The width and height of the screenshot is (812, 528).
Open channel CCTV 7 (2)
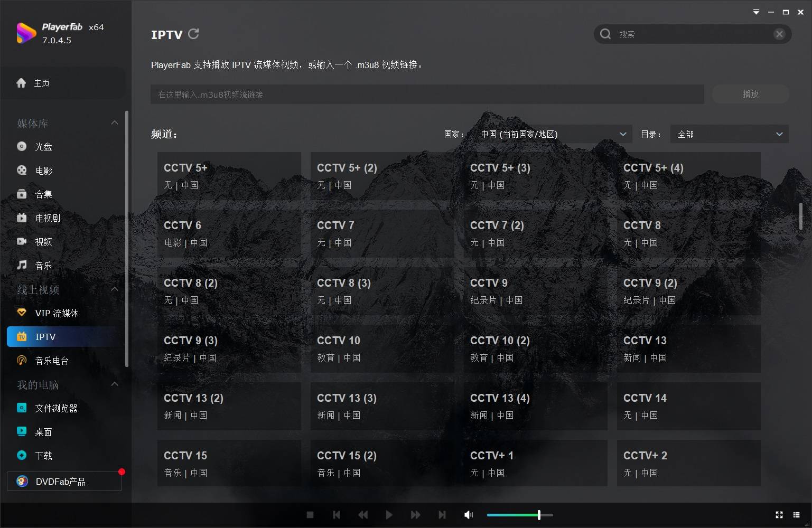[536, 233]
